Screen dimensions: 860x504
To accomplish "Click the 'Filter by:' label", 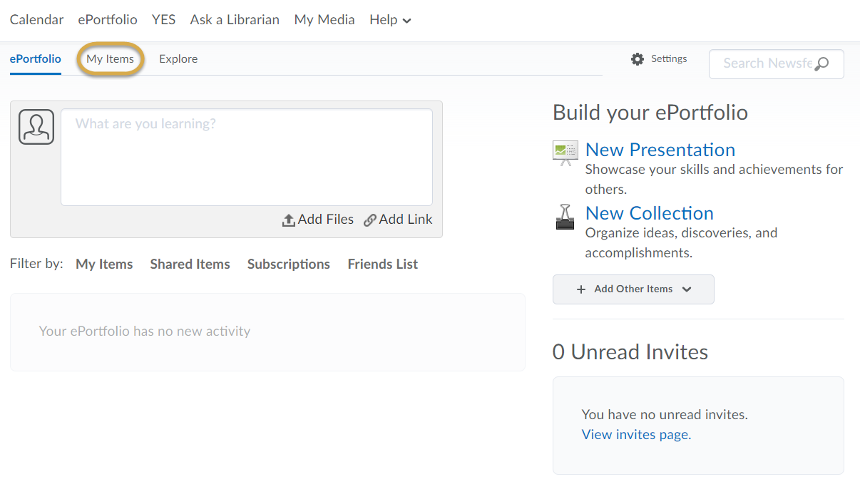I will click(37, 264).
